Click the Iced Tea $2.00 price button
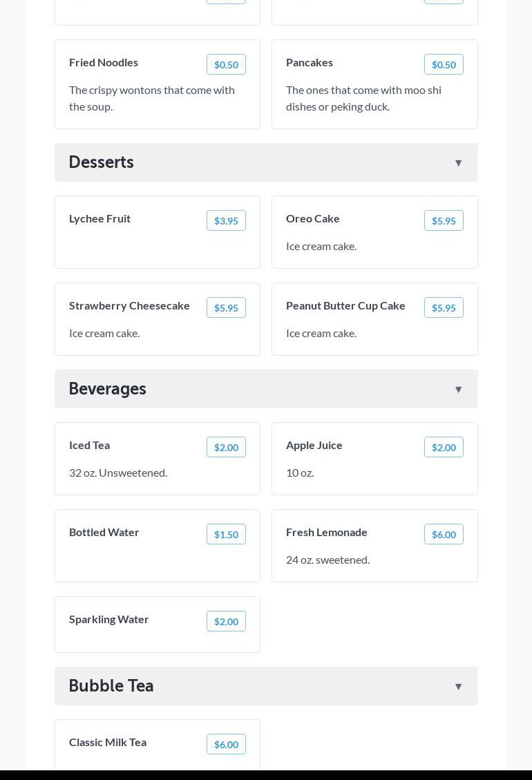 coord(226,447)
